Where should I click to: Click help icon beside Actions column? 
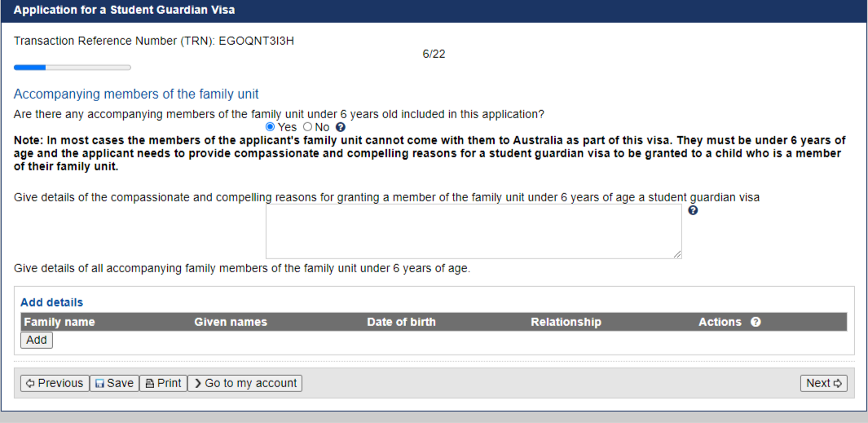(756, 322)
